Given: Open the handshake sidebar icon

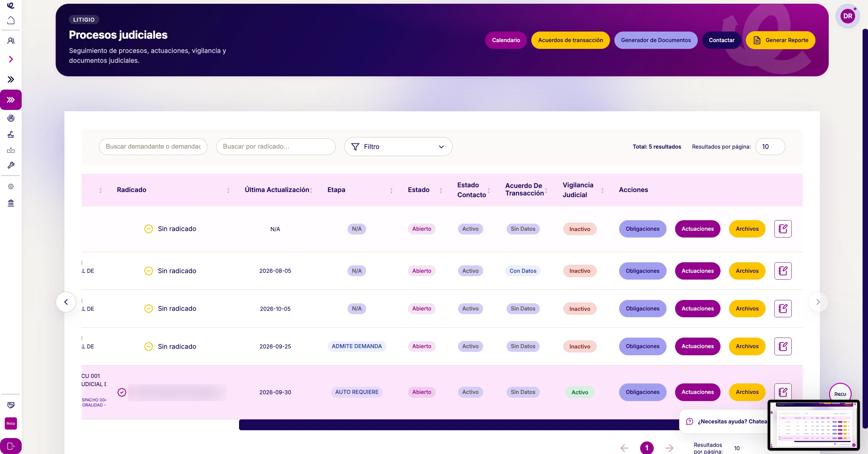Looking at the screenshot, I should (x=11, y=405).
